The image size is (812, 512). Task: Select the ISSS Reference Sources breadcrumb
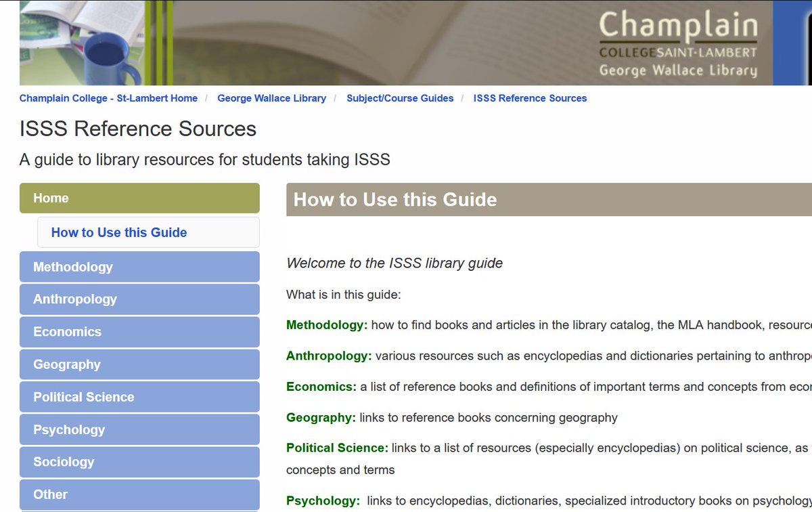[x=530, y=98]
